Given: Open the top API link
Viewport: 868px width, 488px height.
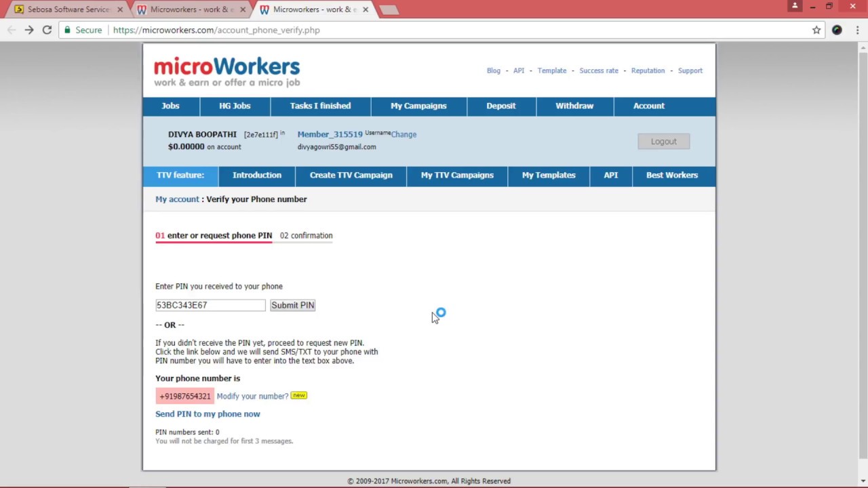Looking at the screenshot, I should tap(519, 70).
